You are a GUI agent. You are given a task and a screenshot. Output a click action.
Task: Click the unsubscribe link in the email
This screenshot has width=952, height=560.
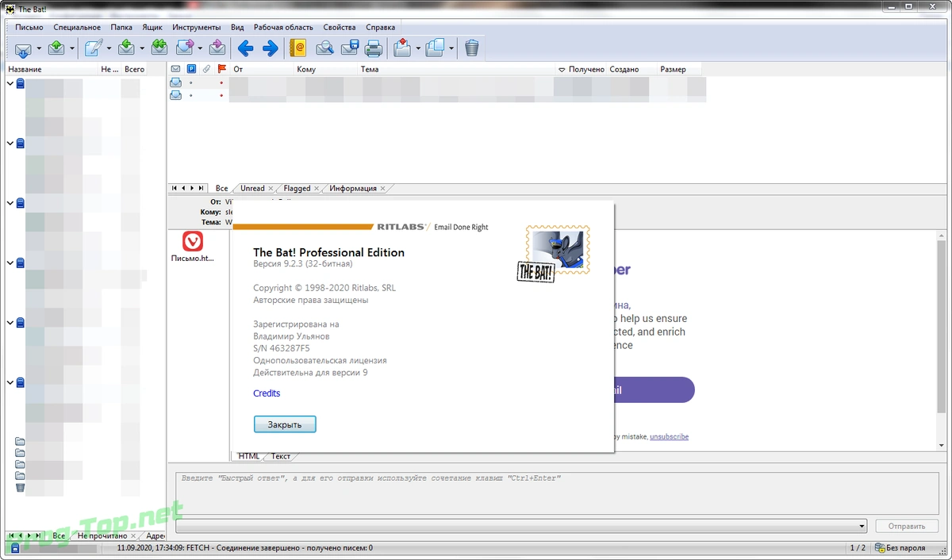click(x=669, y=437)
